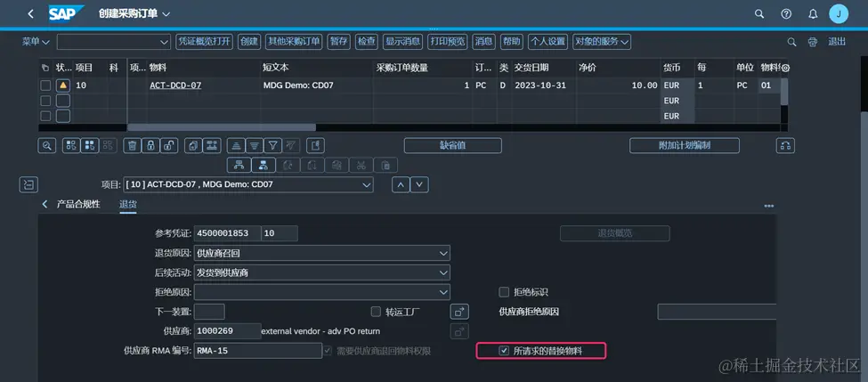Open the 拒绝原因 dropdown
The image size is (868, 382).
442,292
